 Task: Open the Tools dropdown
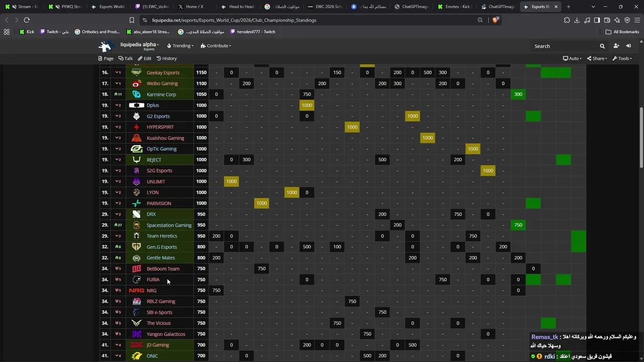point(623,58)
